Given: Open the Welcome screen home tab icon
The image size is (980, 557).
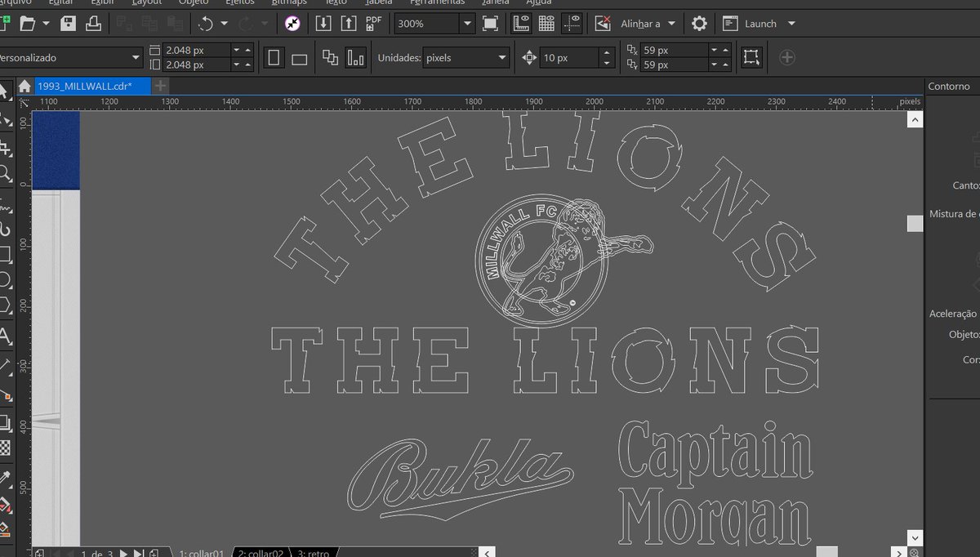Looking at the screenshot, I should (x=24, y=87).
